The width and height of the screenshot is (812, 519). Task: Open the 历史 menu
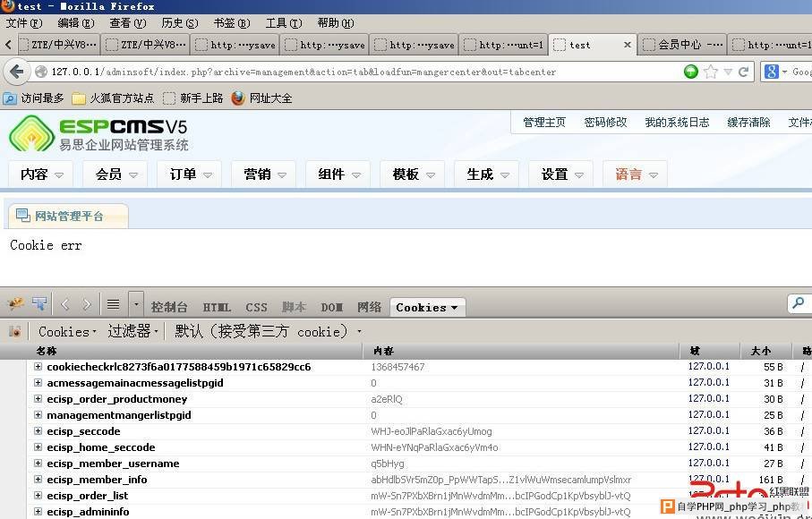[180, 22]
